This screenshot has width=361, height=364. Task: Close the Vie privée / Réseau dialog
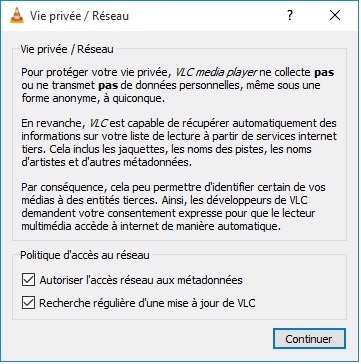click(335, 15)
